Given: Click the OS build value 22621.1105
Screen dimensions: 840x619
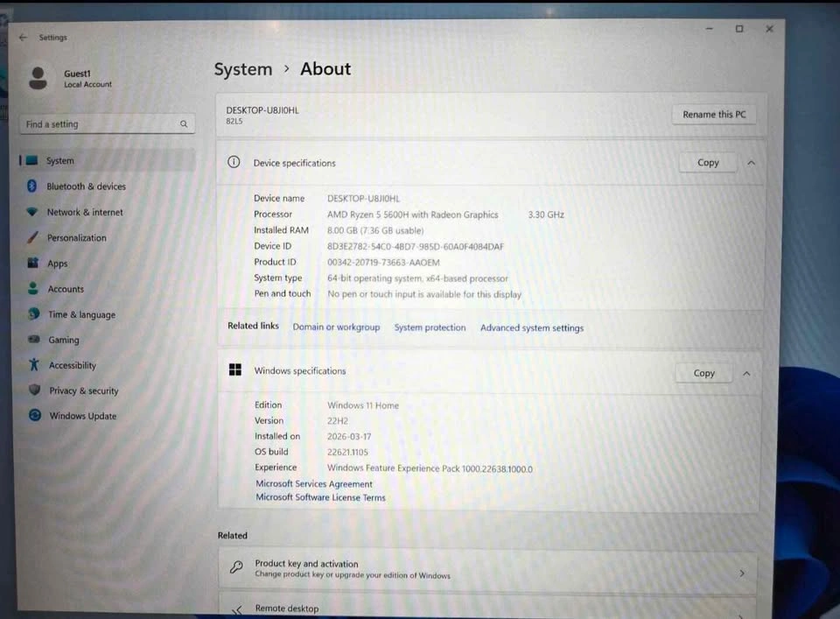Looking at the screenshot, I should coord(347,452).
